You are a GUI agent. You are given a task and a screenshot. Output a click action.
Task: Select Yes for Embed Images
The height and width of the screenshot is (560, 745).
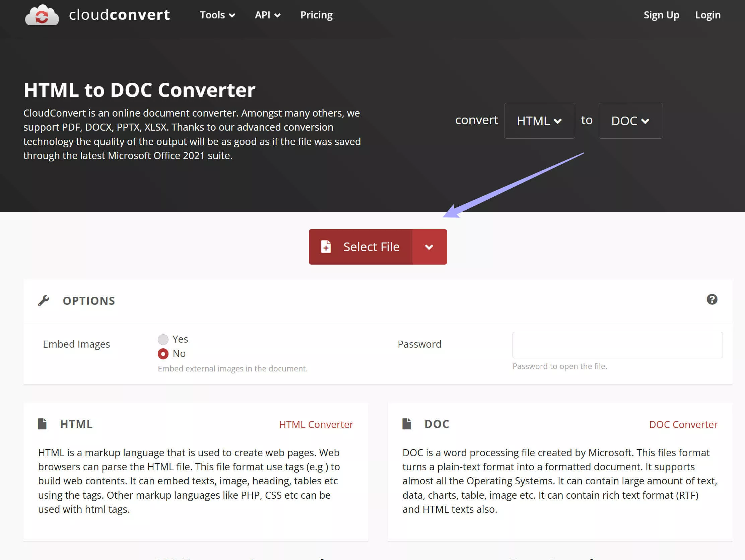pos(163,339)
